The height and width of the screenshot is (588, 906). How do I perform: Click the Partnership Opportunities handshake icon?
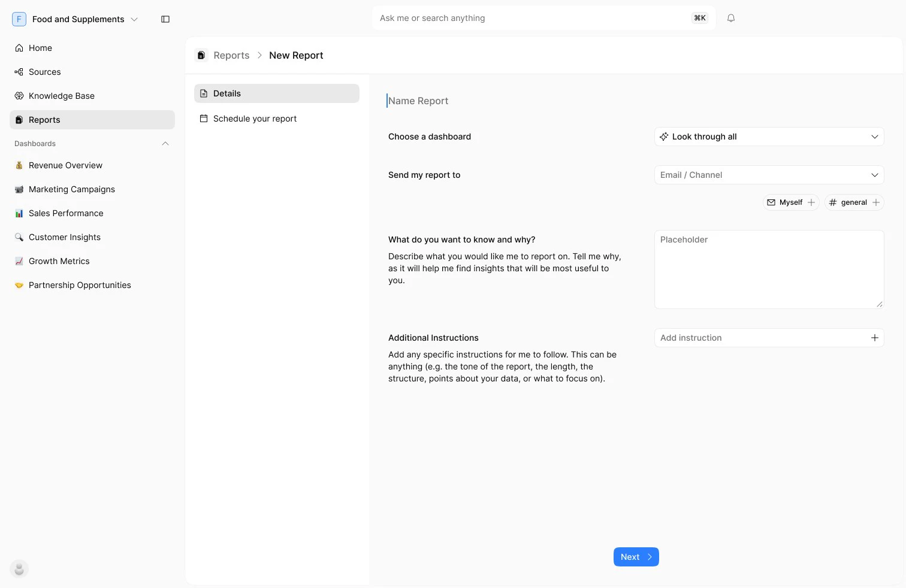coord(19,285)
